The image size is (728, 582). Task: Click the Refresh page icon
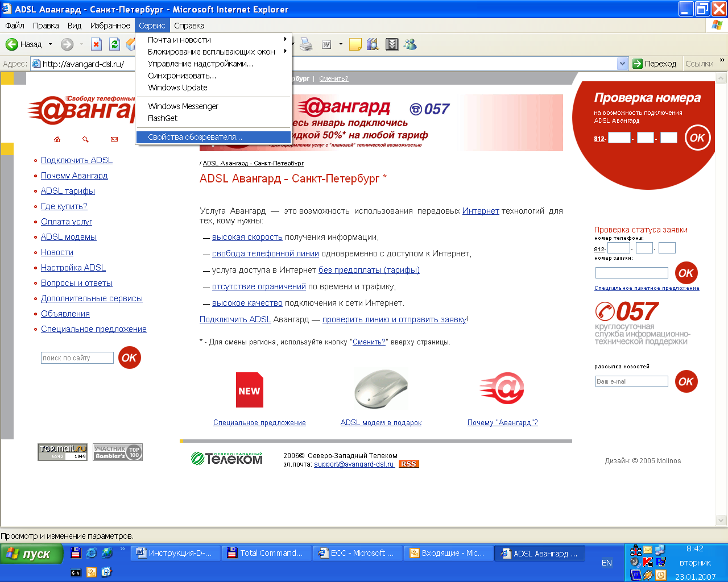point(114,44)
